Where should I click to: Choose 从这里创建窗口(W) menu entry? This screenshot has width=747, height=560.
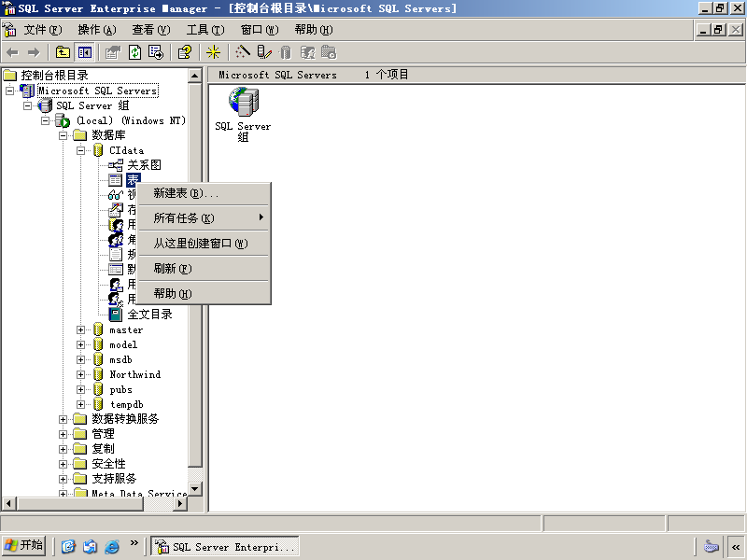click(x=204, y=244)
